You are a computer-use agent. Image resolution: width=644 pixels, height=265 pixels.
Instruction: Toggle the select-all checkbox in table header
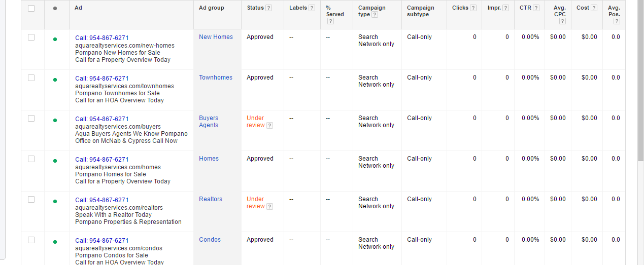click(x=31, y=8)
